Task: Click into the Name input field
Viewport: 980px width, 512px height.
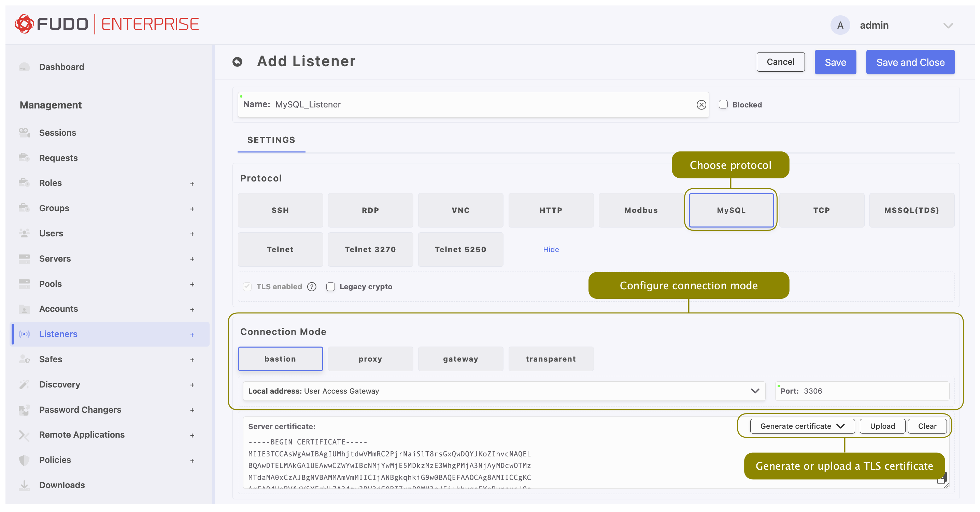Action: 473,104
